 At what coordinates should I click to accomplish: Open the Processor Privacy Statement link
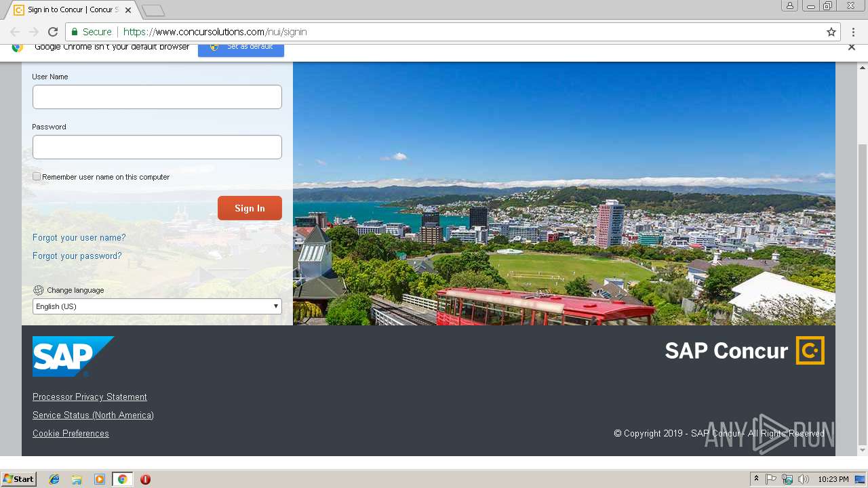[x=90, y=397]
